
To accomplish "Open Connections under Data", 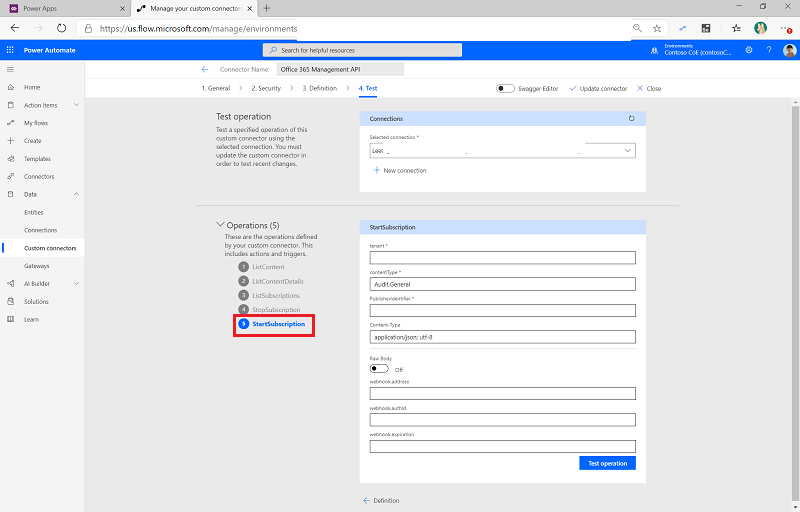I will [x=40, y=230].
